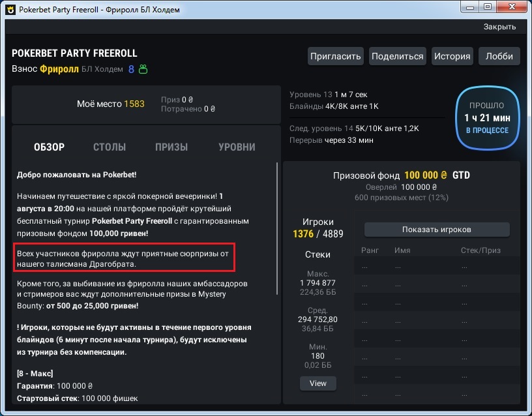Viewport: 532px width, 416px height.
Task: Click Сред. stack value 294 752,80
Action: click(318, 319)
